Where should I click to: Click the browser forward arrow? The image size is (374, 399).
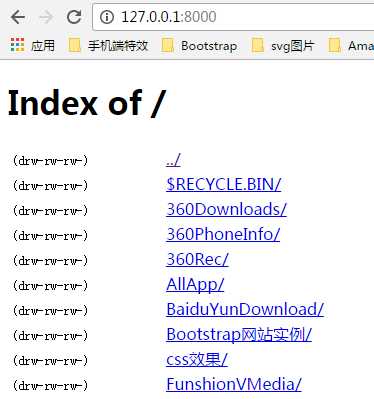tap(46, 17)
